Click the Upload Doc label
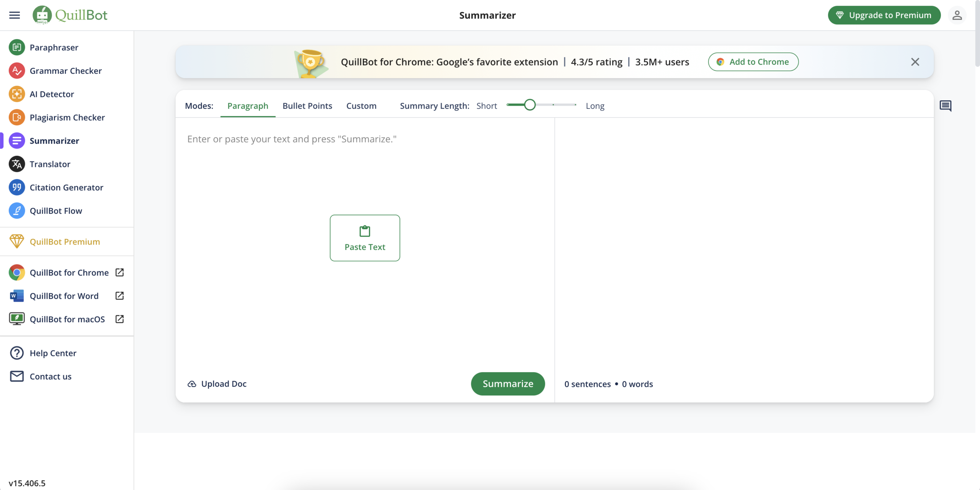 tap(224, 384)
